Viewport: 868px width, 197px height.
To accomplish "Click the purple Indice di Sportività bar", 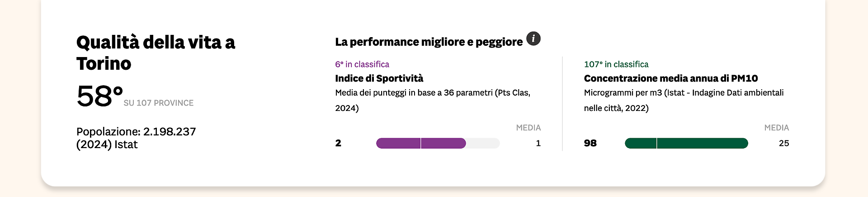I will 438,143.
